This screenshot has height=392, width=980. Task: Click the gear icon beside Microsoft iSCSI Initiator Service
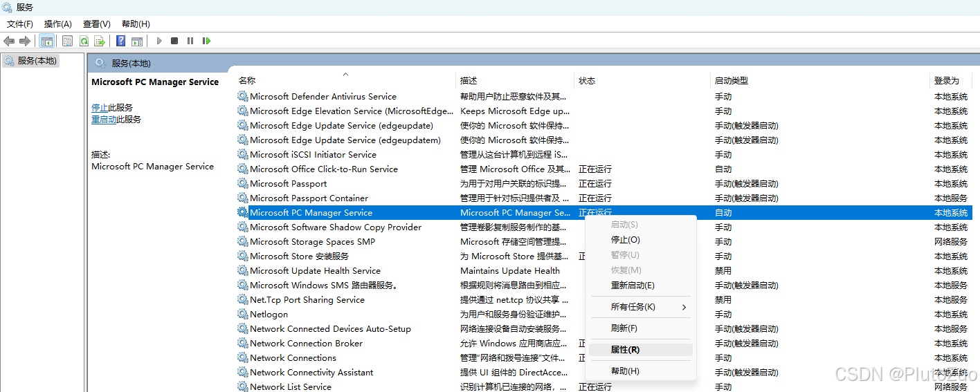pyautogui.click(x=242, y=154)
